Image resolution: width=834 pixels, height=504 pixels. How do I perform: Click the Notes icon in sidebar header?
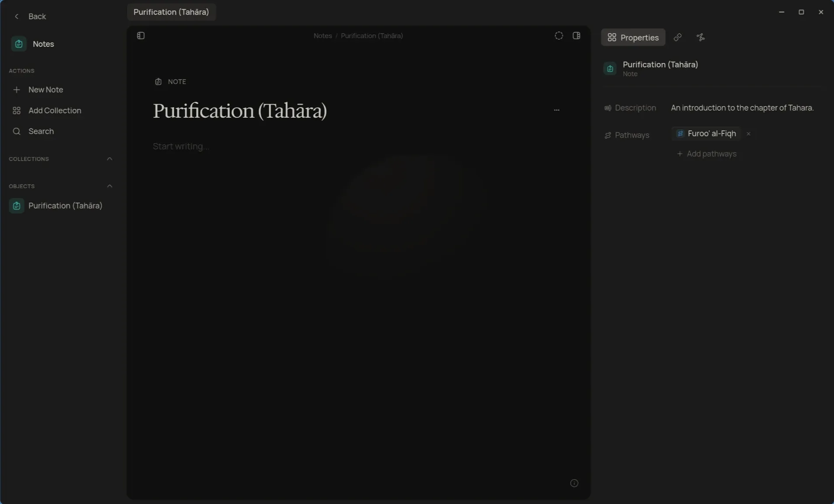click(19, 44)
